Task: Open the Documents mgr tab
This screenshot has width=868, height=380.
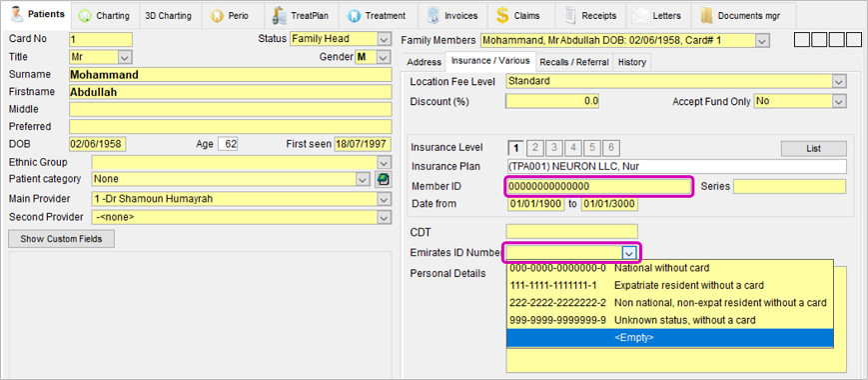Action: click(743, 16)
